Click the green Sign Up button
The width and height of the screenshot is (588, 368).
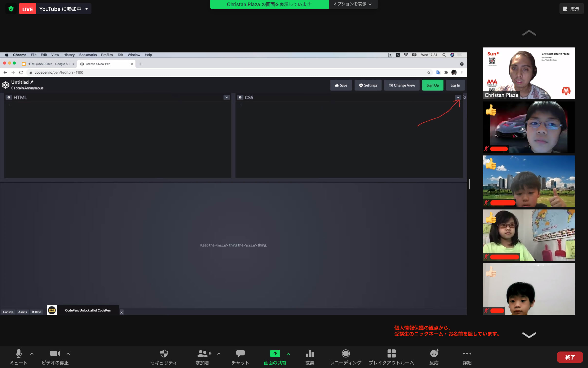(432, 85)
